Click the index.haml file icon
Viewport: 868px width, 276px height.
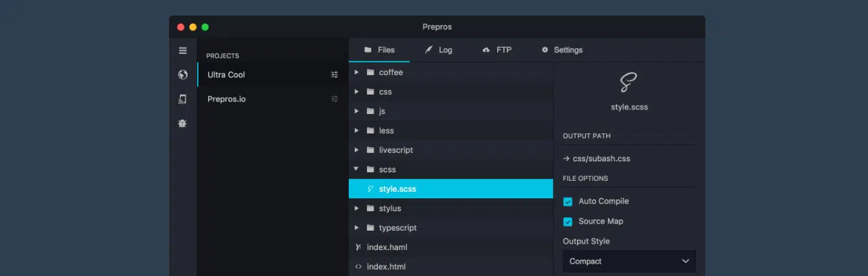[x=358, y=247]
